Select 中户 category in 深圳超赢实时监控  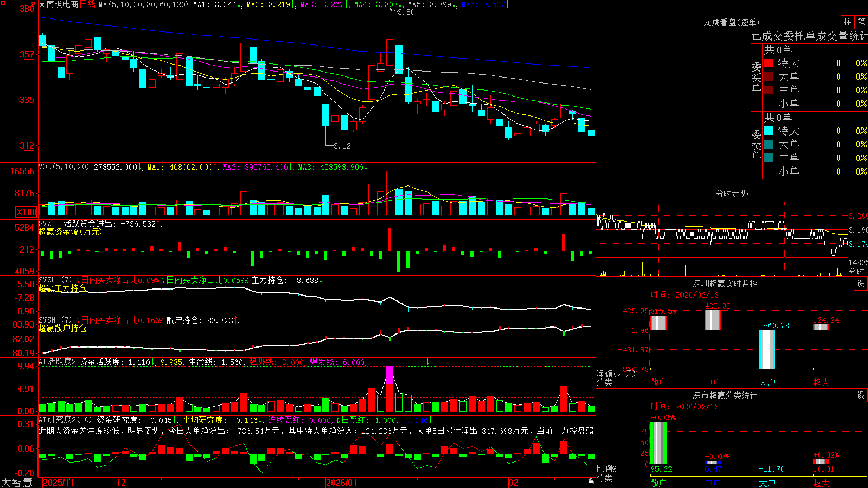pos(713,382)
